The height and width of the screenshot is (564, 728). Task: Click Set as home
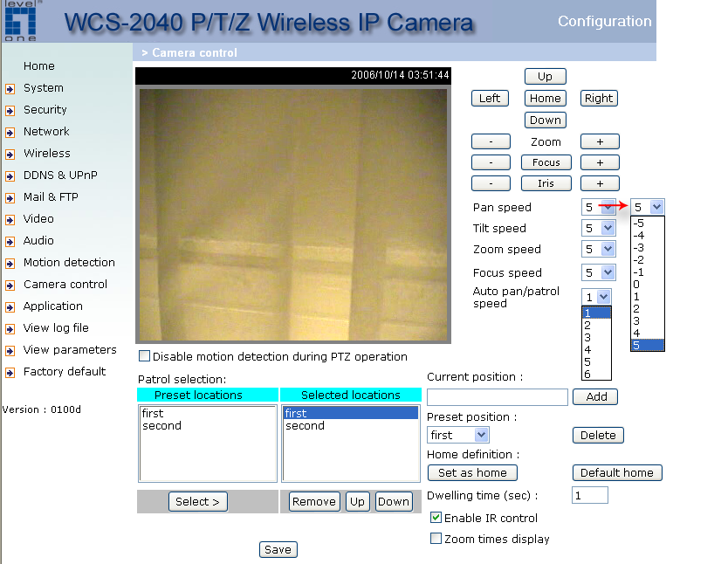(472, 472)
